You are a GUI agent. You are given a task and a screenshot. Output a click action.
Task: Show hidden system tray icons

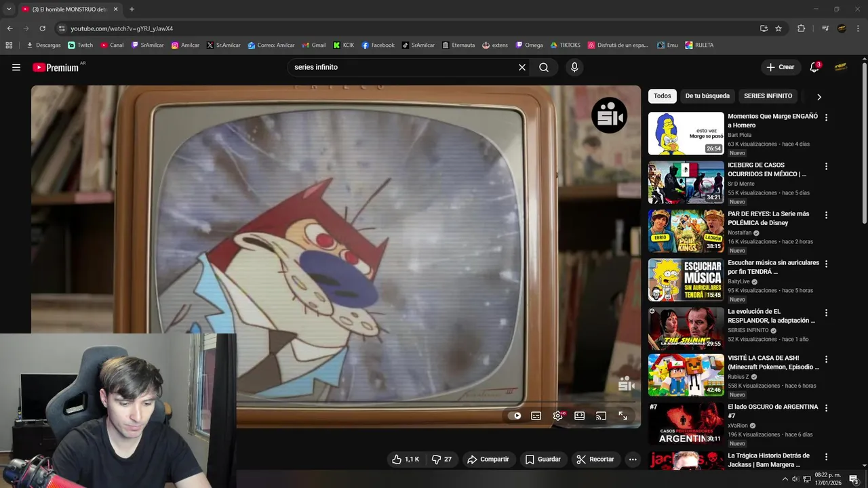pos(785,479)
